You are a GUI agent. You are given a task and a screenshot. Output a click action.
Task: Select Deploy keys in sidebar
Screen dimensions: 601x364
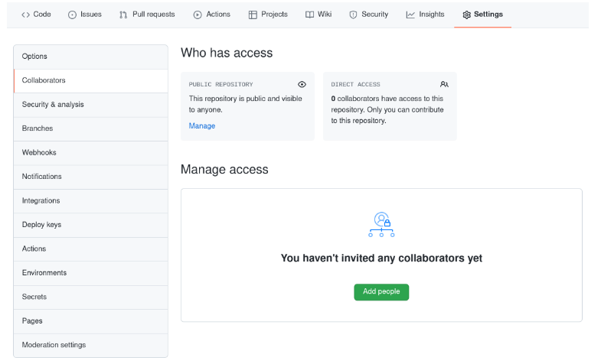(x=41, y=225)
